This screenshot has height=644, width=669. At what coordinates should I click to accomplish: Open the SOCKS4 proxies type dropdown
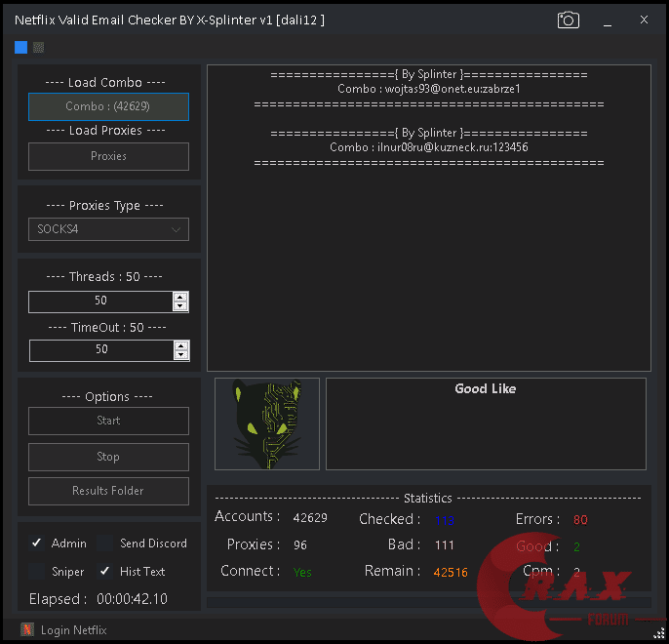(x=108, y=229)
